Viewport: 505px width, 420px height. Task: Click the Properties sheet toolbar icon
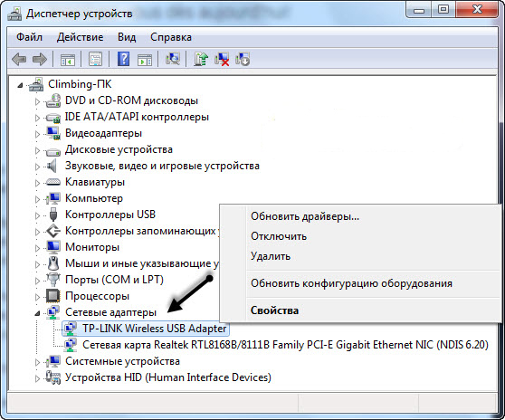96,59
